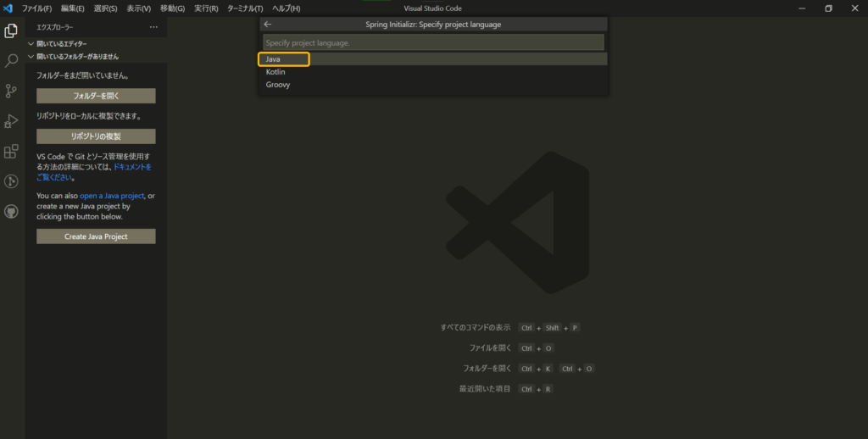Go back with the Spring Initializr arrow
Viewport: 868px width, 439px height.
[268, 25]
